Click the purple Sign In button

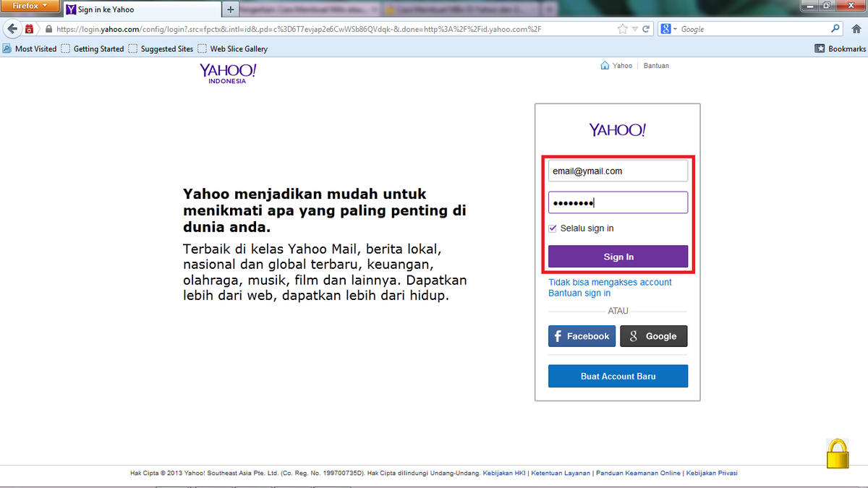click(618, 257)
